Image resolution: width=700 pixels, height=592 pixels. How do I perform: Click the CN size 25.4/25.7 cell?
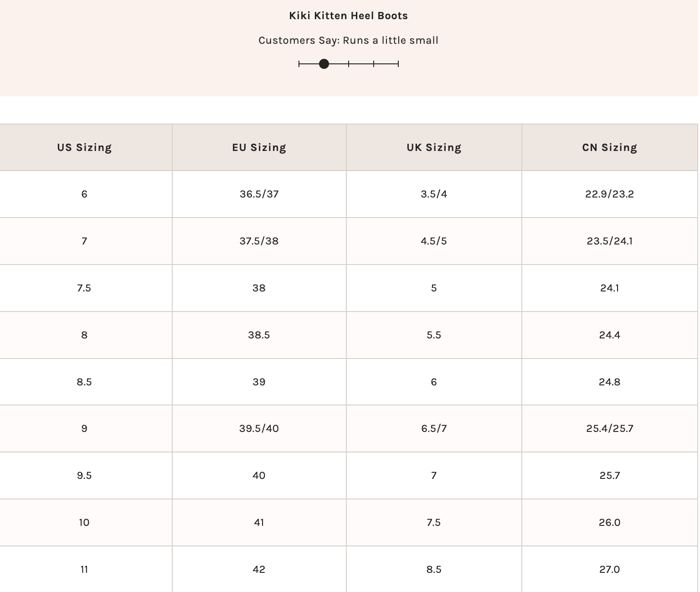click(610, 429)
